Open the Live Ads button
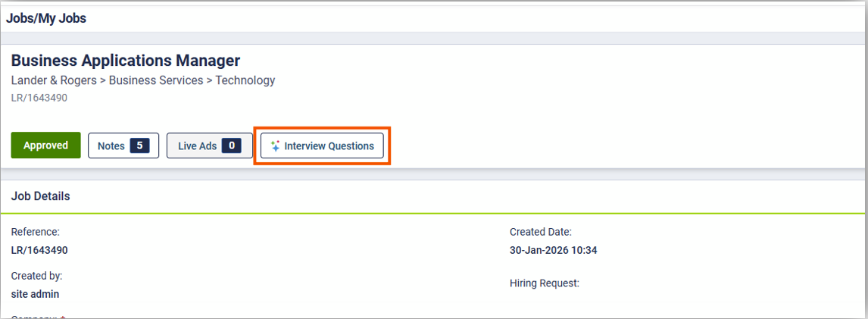868x319 pixels. click(197, 145)
